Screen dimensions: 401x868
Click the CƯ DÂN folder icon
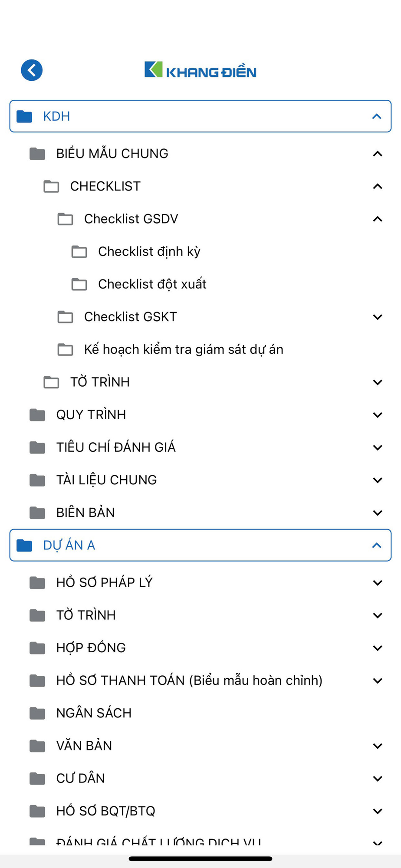[37, 778]
